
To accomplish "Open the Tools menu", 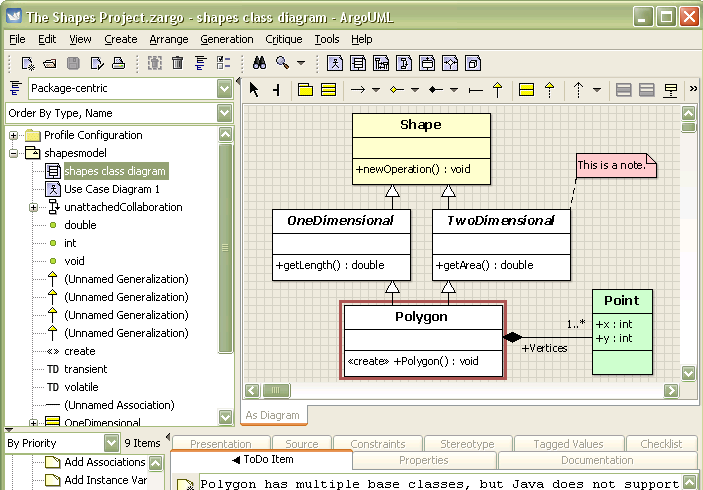I will 327,39.
